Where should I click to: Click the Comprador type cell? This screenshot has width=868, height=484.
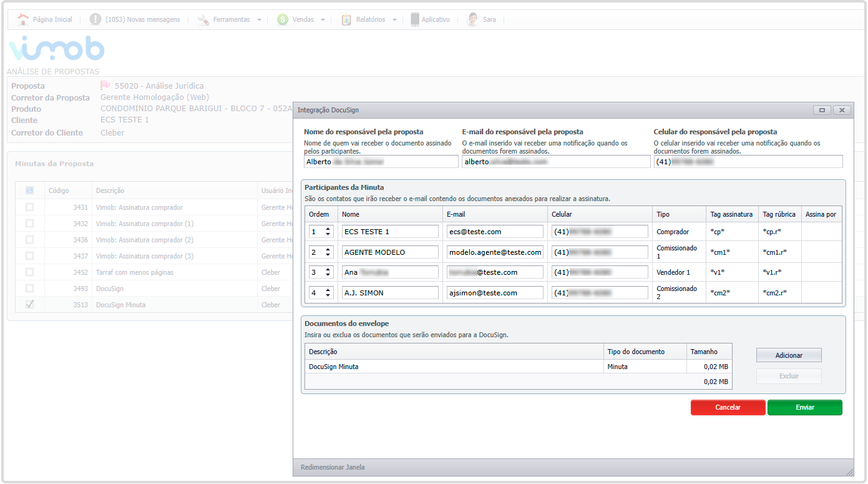click(x=678, y=232)
